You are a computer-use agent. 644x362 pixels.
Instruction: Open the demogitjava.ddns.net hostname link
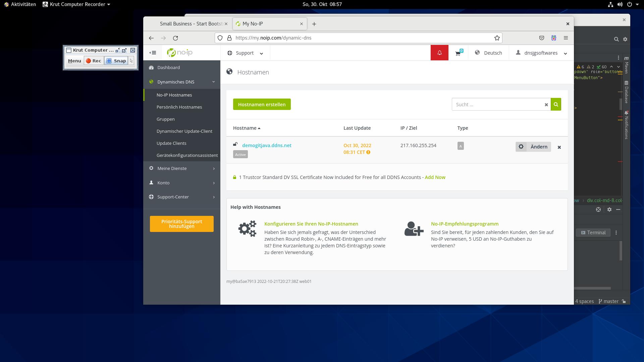(x=267, y=145)
